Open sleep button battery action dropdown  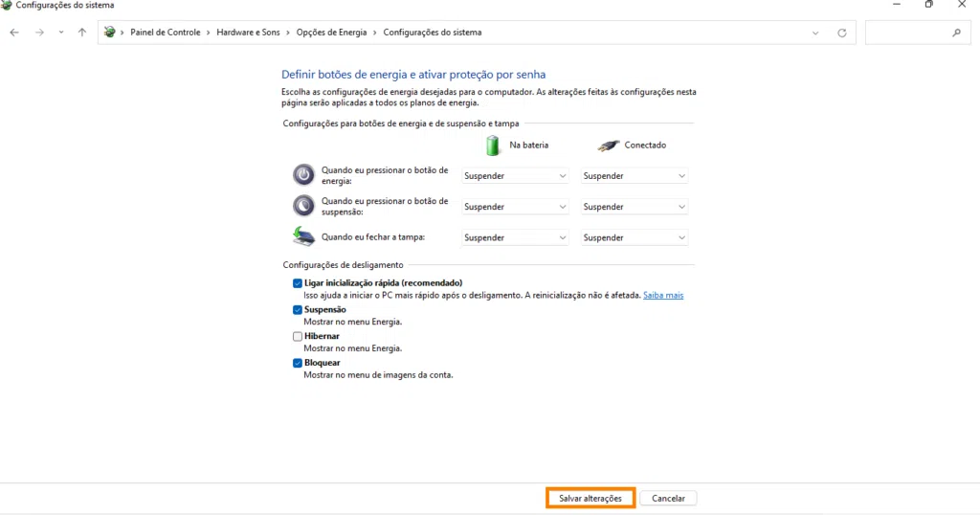515,207
